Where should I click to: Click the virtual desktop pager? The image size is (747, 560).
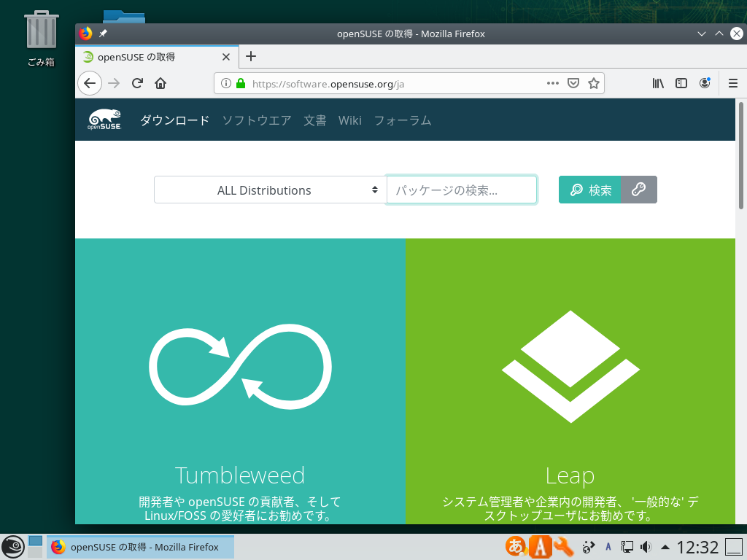(35, 547)
